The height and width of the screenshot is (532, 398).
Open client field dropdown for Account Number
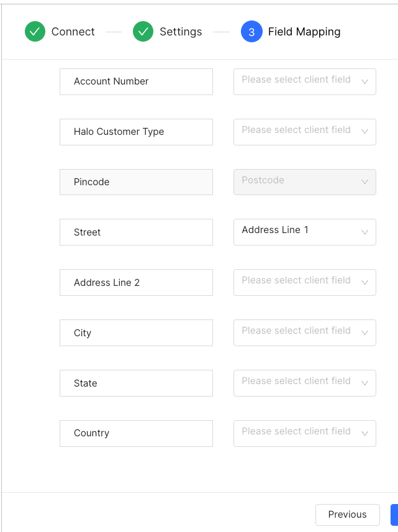pyautogui.click(x=304, y=81)
